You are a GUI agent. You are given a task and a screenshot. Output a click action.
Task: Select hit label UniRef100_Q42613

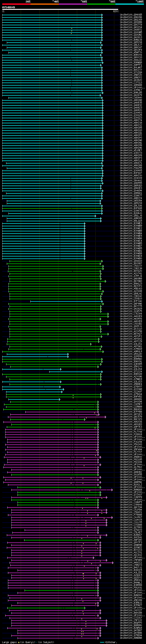131,37
